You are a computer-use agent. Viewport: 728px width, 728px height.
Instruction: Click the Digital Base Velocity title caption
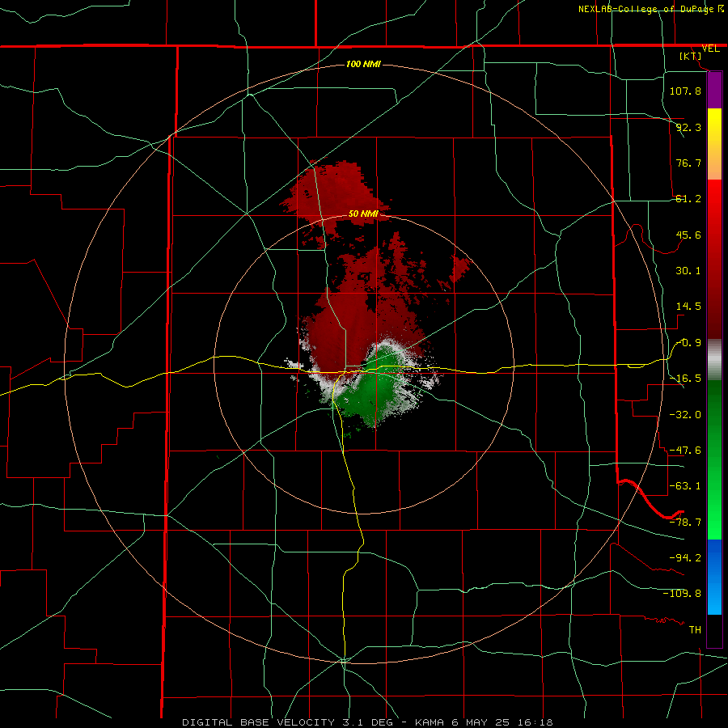pos(367,722)
